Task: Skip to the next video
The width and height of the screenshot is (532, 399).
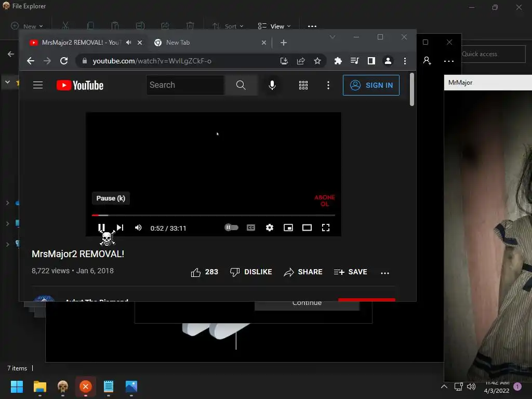Action: coord(120,228)
